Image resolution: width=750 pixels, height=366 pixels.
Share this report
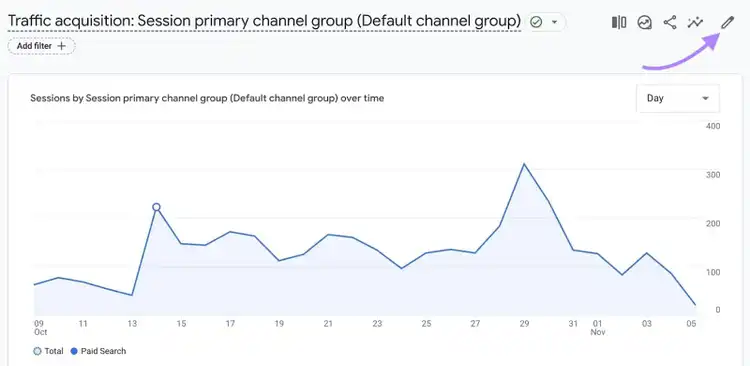[670, 22]
